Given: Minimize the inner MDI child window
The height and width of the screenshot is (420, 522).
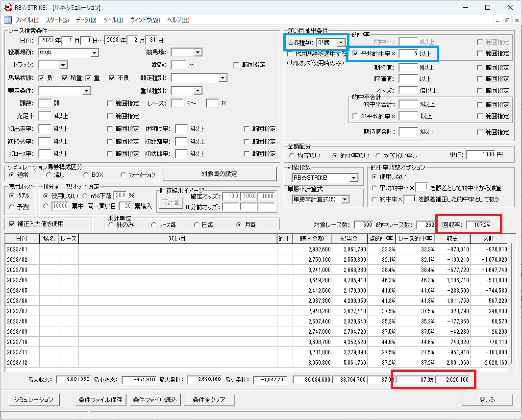Looking at the screenshot, I should 497,20.
